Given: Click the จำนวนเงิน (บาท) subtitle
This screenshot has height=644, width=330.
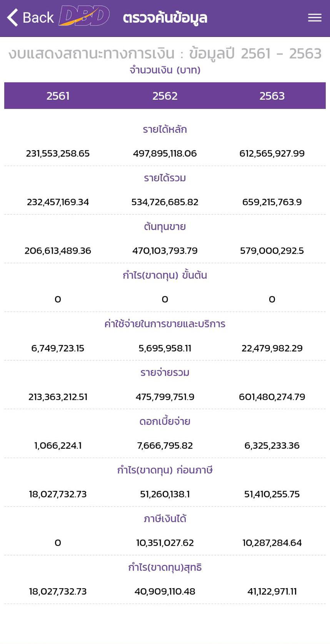Looking at the screenshot, I should pyautogui.click(x=165, y=70).
